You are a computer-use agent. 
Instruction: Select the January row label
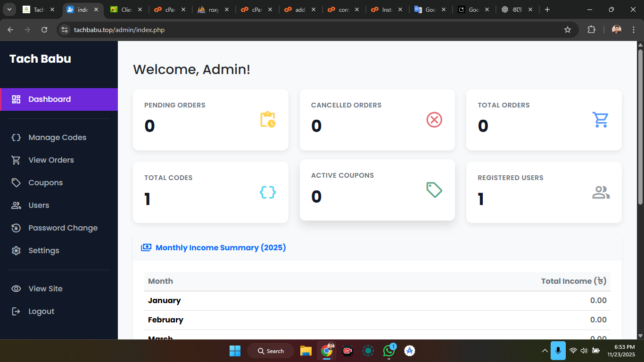[x=165, y=301]
